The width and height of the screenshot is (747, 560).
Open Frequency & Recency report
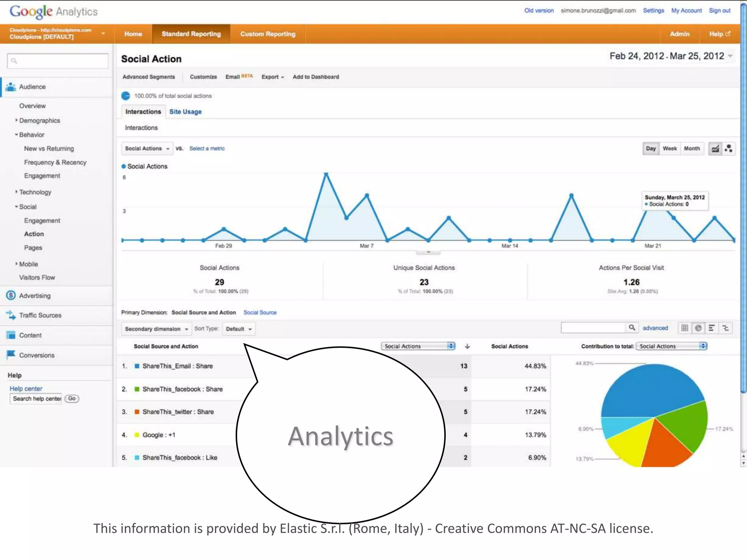click(55, 162)
